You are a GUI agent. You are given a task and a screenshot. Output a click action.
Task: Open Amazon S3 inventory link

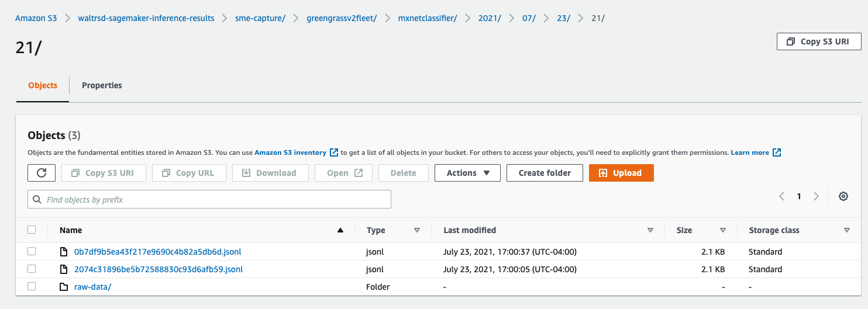290,152
